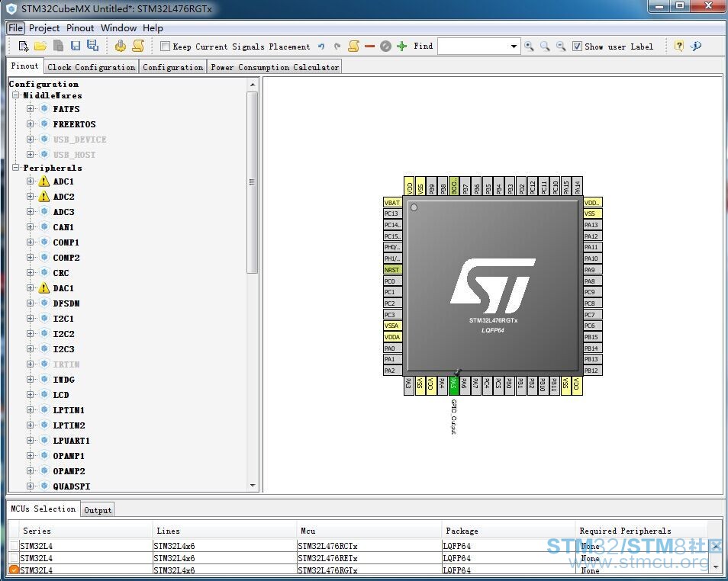The image size is (728, 581).
Task: Enable Keep Current Signals Placement checkbox
Action: click(x=165, y=46)
